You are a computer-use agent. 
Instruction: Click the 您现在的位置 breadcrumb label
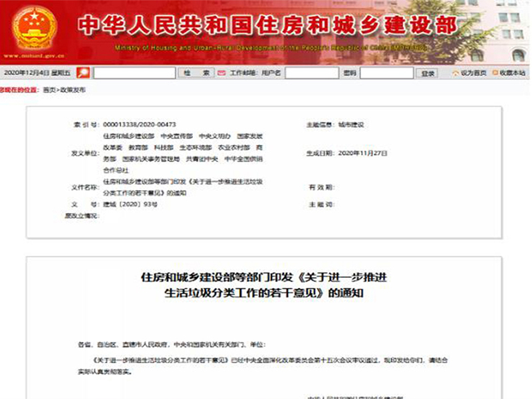tap(19, 90)
